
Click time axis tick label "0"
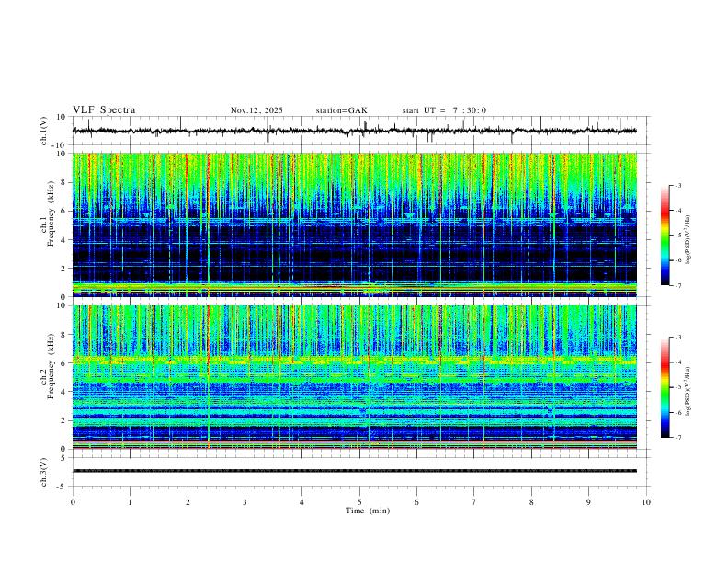(x=73, y=502)
